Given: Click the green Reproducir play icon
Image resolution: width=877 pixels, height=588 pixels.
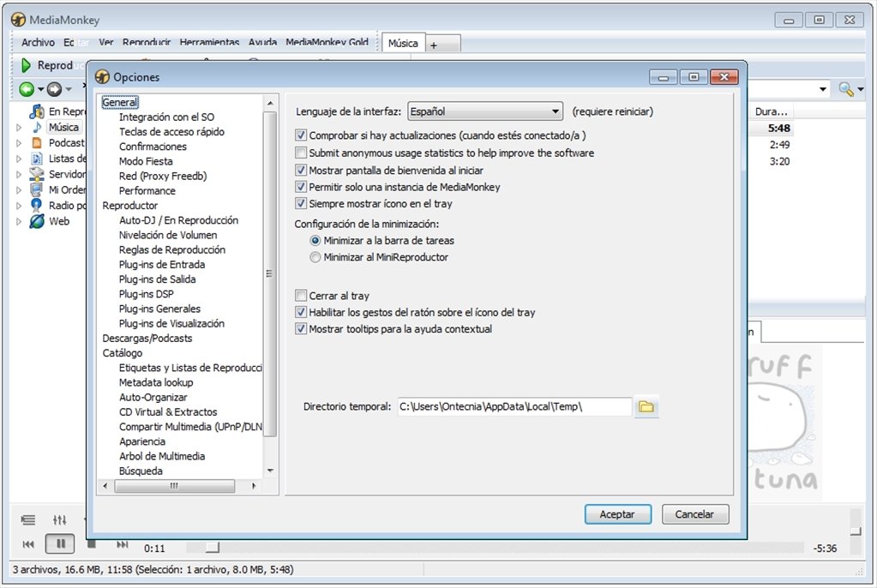Looking at the screenshot, I should pos(26,65).
